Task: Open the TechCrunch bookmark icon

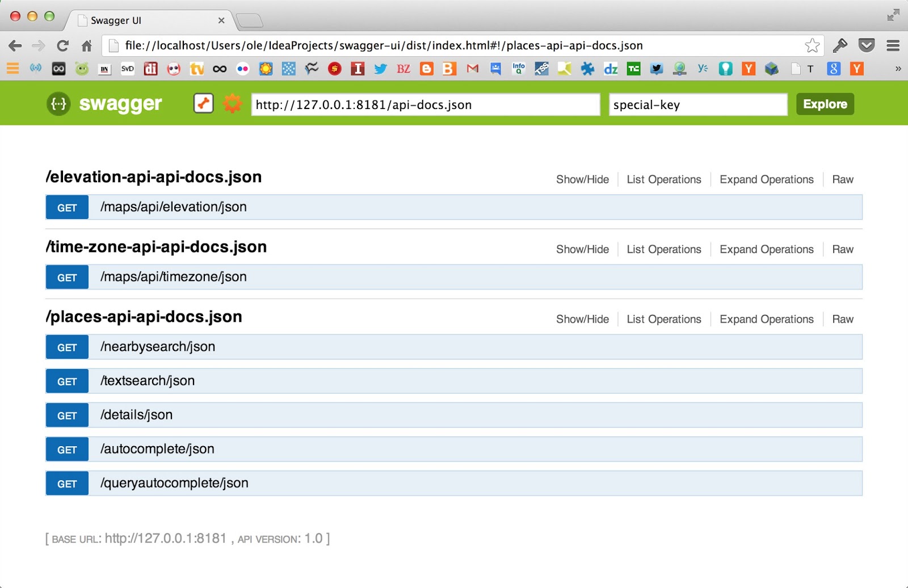Action: [x=633, y=69]
